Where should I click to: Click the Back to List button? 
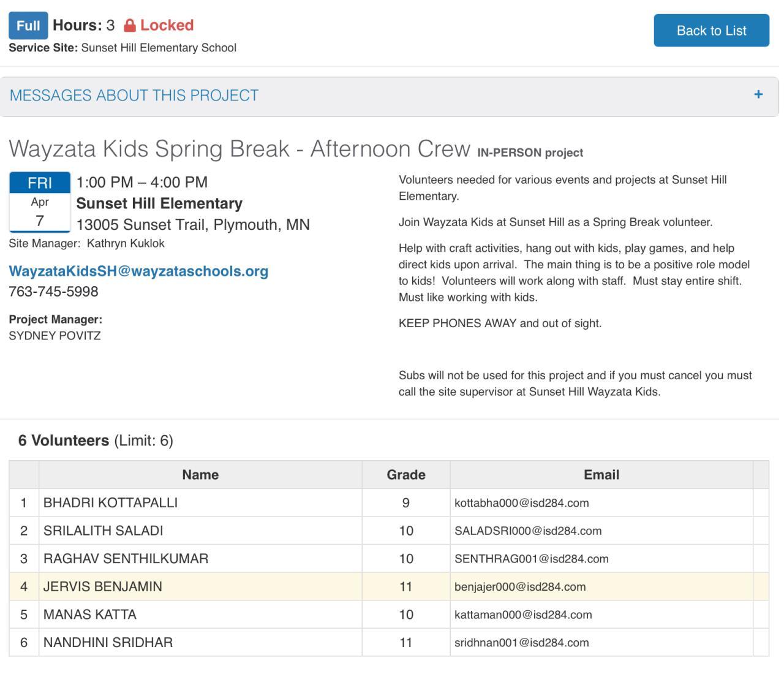711,31
